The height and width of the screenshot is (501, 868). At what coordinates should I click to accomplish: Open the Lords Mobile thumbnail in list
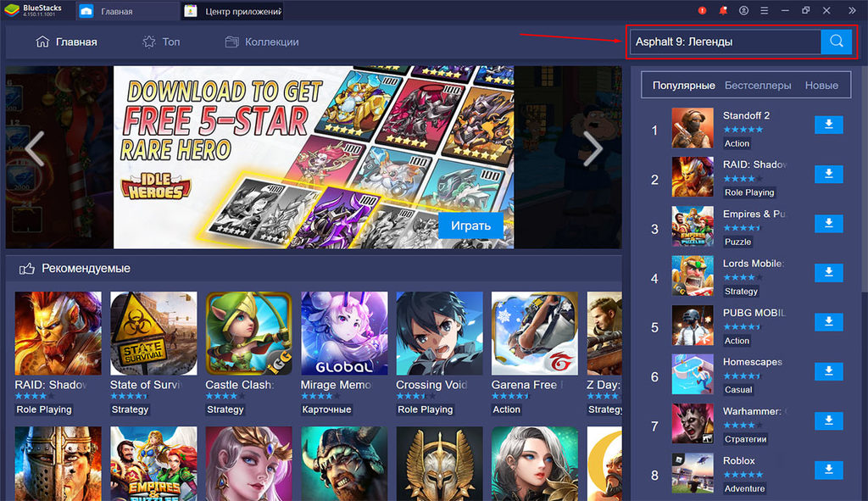[x=693, y=276]
